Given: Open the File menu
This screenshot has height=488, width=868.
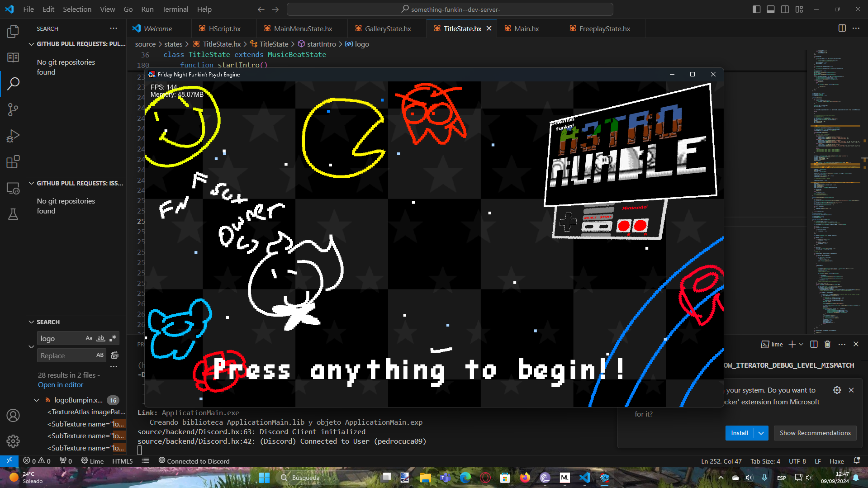Looking at the screenshot, I should [28, 9].
